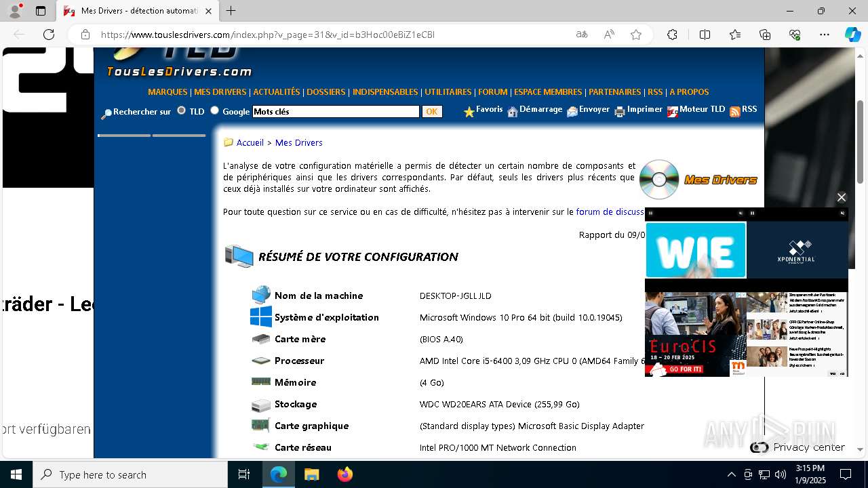Follow the Mes Drivers breadcrumb link
This screenshot has width=868, height=488.
point(299,142)
